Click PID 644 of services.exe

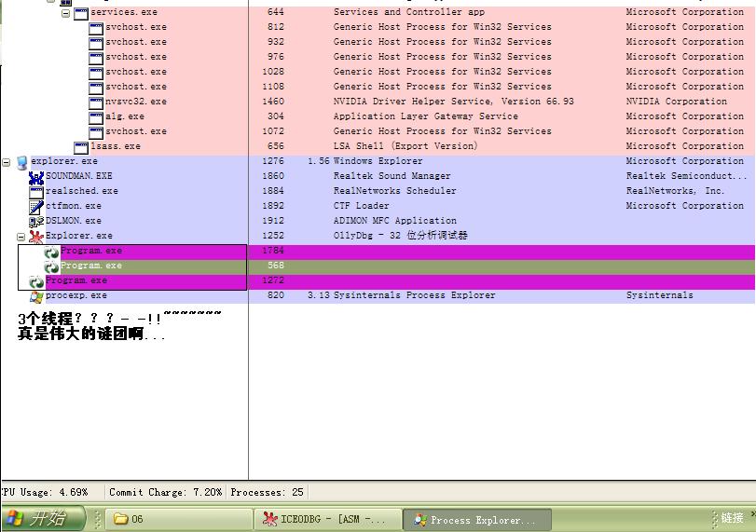275,12
